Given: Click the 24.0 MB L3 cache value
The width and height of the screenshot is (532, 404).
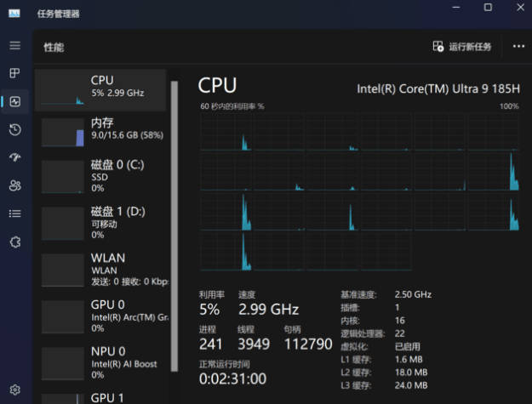Looking at the screenshot, I should coord(411,385).
